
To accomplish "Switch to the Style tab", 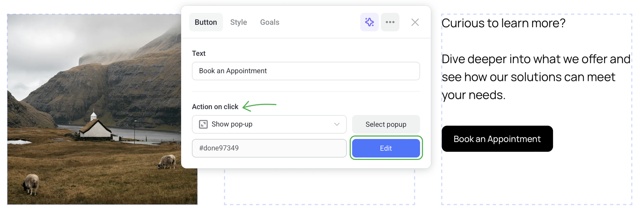I will [x=238, y=22].
